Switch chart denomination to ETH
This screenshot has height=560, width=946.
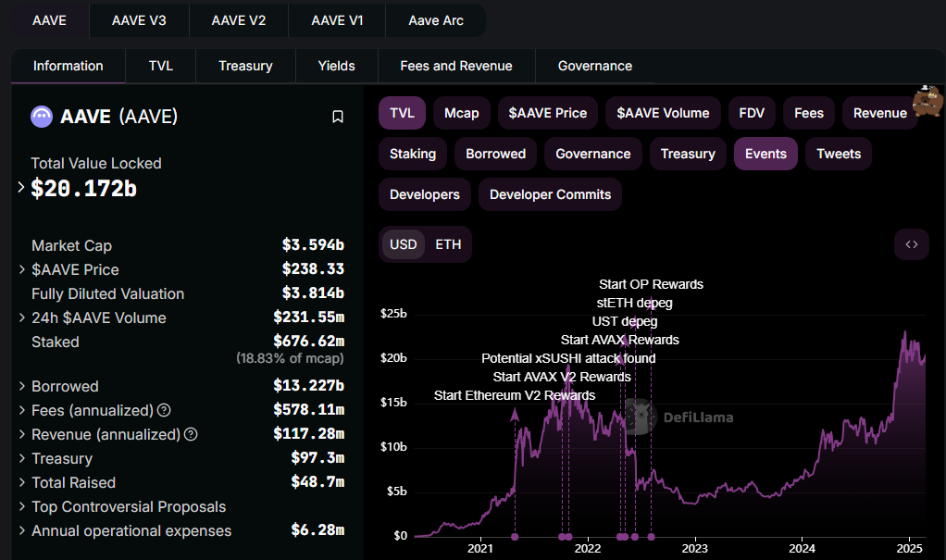[448, 244]
